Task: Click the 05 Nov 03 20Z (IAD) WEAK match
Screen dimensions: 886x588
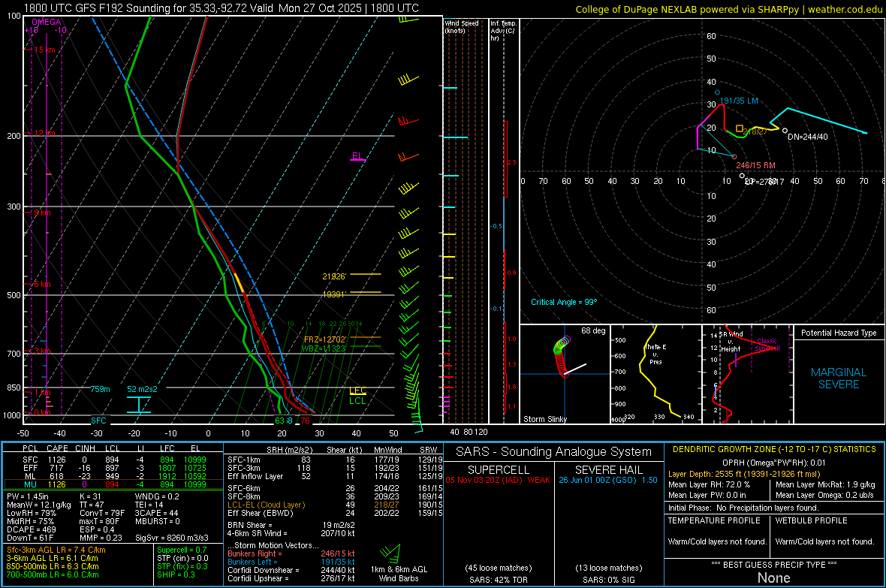Action: click(x=498, y=480)
